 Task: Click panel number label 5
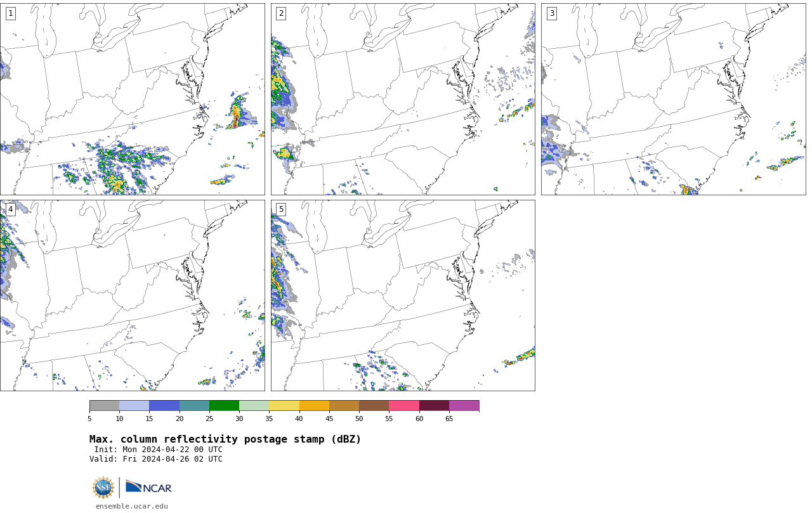[x=281, y=209]
